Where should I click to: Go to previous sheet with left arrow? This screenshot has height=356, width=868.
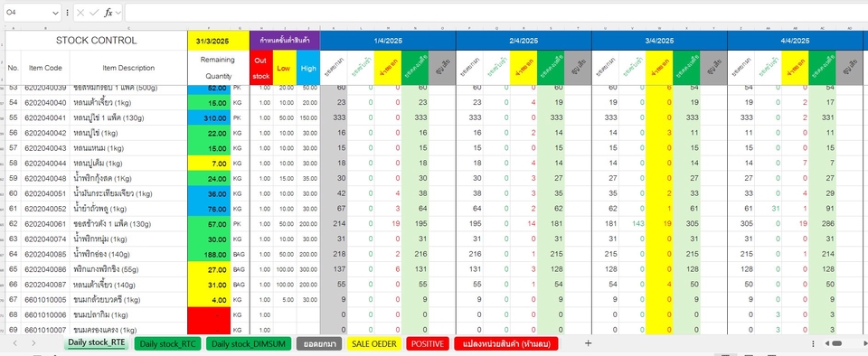[x=15, y=343]
